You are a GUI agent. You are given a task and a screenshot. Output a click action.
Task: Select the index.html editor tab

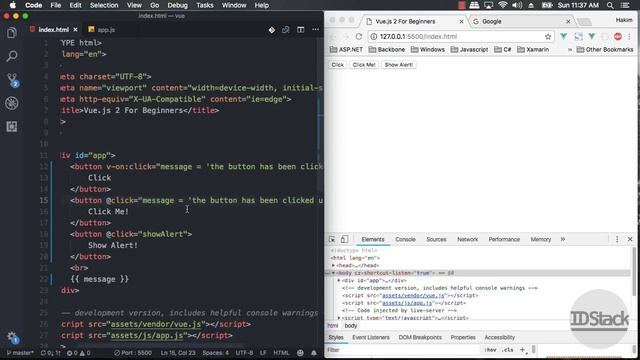tap(53, 30)
